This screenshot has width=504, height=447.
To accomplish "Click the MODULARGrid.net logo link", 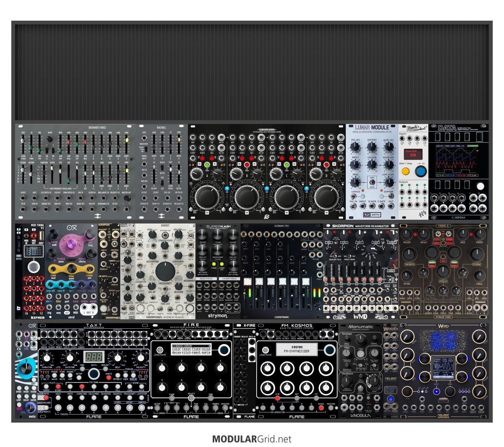I will (252, 439).
